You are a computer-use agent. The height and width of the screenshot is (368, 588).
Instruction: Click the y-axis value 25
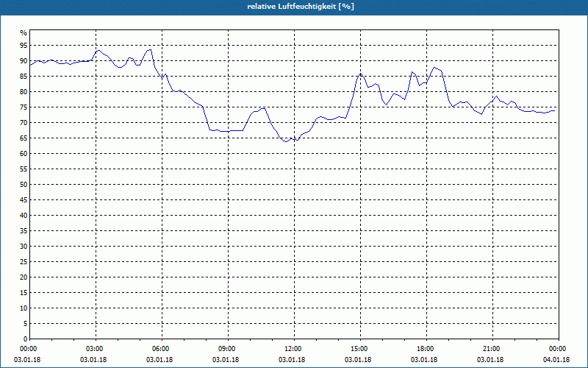click(24, 262)
